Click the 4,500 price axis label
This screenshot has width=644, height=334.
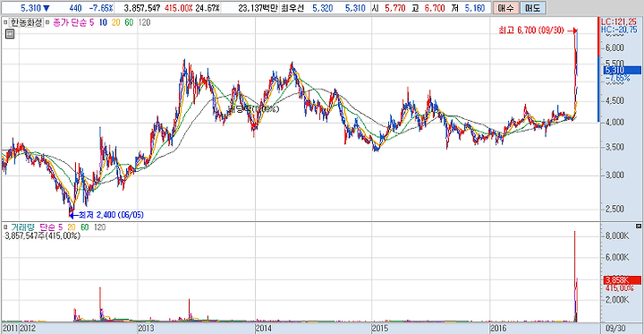pyautogui.click(x=615, y=101)
